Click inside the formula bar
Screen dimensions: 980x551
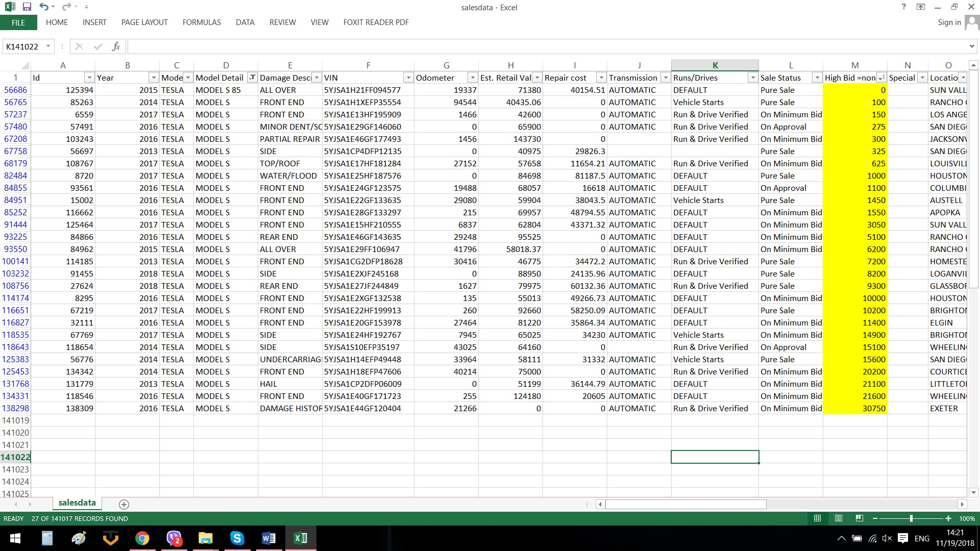point(547,46)
